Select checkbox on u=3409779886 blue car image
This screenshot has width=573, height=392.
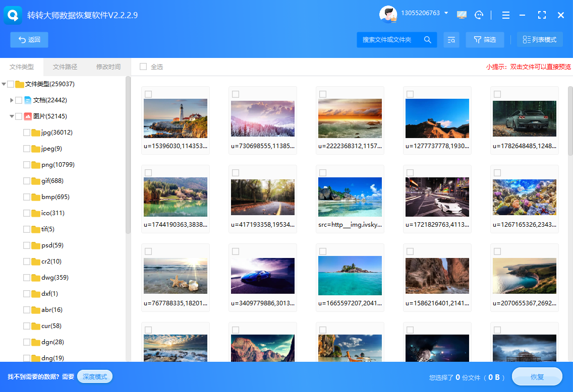tap(236, 251)
